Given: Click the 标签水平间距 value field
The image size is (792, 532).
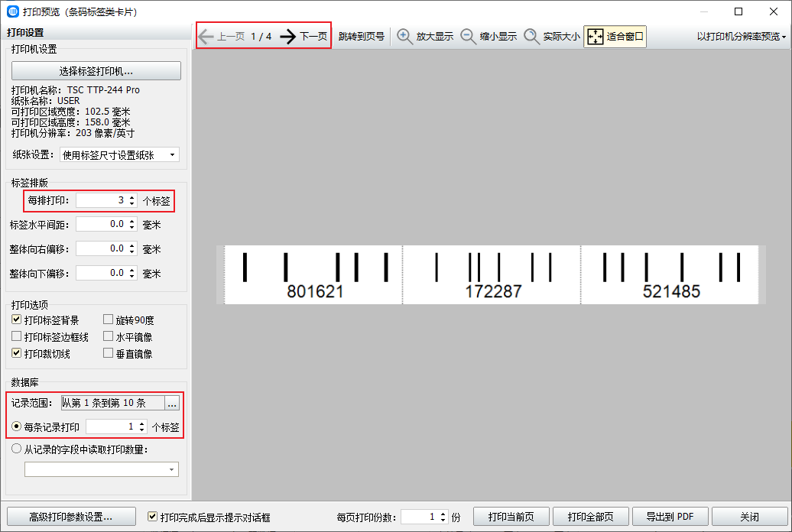Looking at the screenshot, I should 101,224.
